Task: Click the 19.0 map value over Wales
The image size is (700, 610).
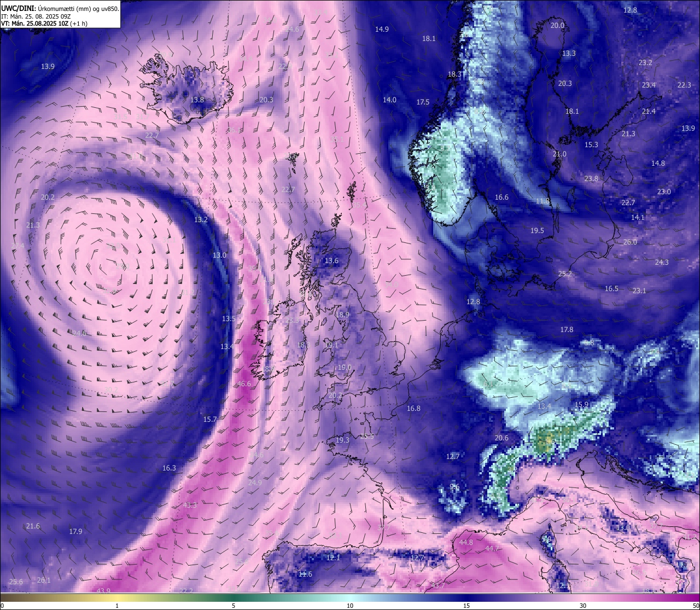Action: click(345, 368)
